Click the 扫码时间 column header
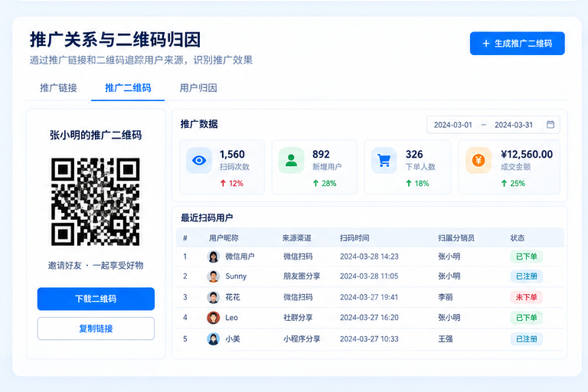Image resolution: width=588 pixels, height=392 pixels. click(354, 238)
